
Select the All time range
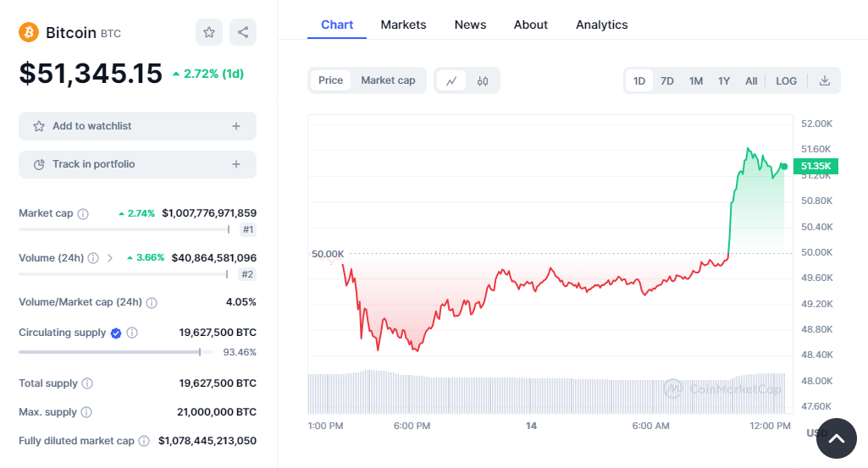[751, 80]
